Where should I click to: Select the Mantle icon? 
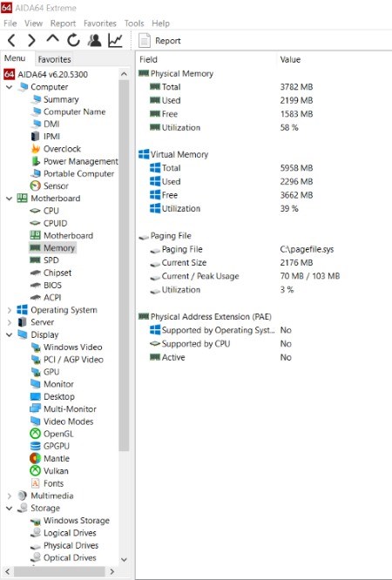pyautogui.click(x=35, y=458)
